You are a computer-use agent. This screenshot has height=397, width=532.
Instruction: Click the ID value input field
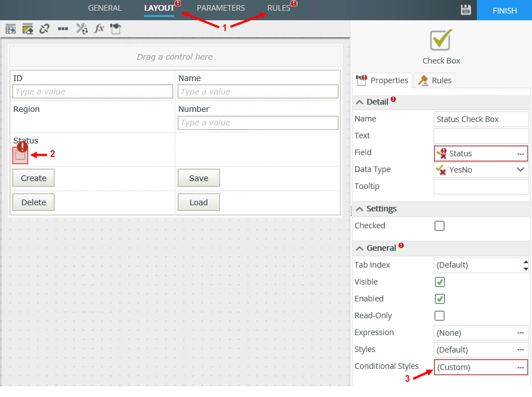click(93, 92)
